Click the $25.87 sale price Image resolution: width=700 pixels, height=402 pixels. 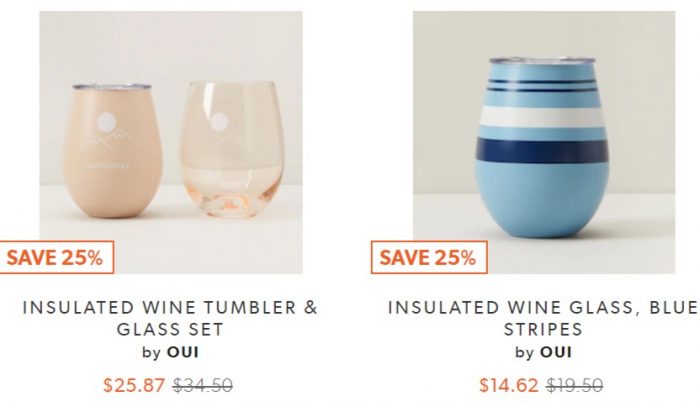pos(134,385)
